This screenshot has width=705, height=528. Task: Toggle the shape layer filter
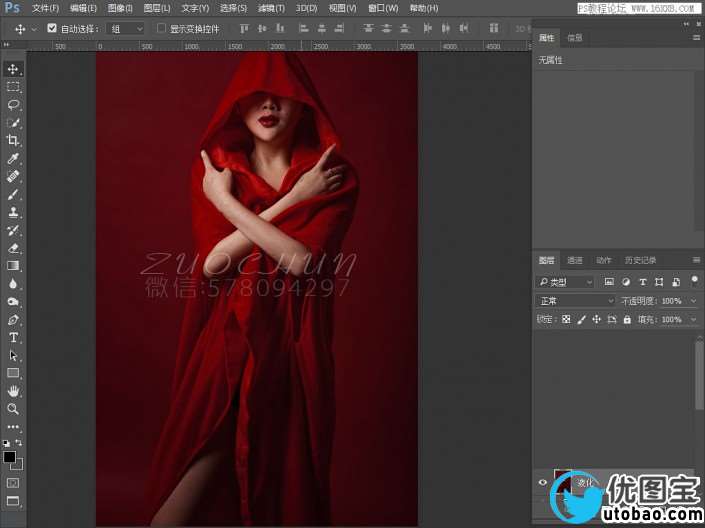[x=659, y=282]
